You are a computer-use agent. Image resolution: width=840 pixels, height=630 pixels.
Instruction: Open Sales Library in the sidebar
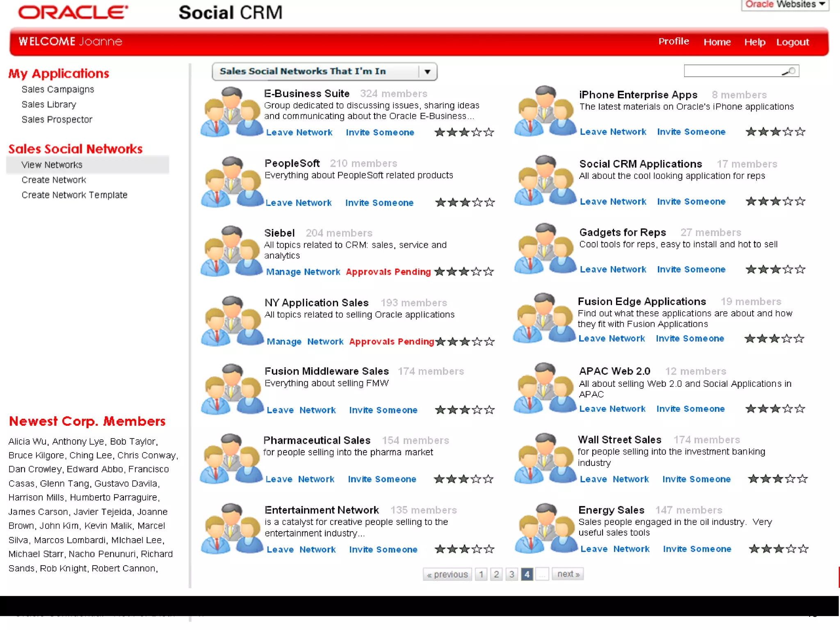click(49, 105)
